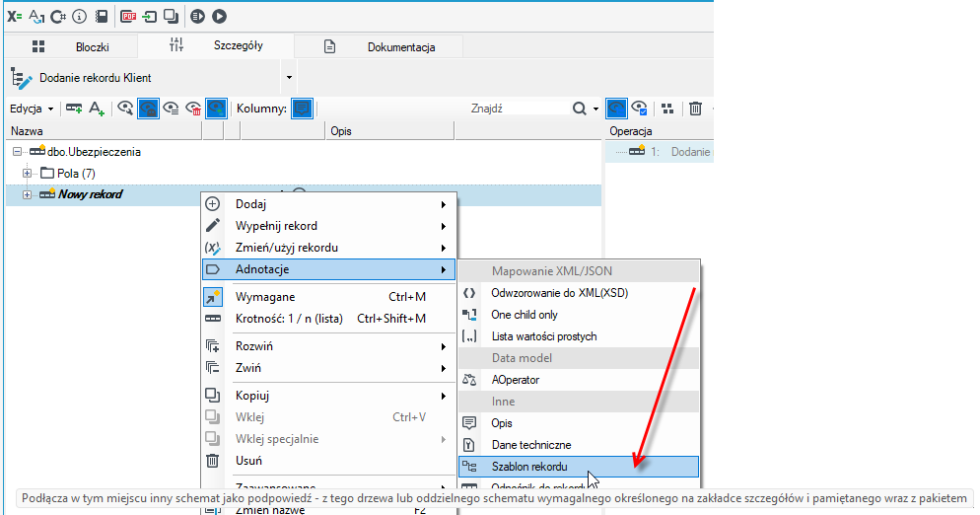Click the step-run icon with lines
980x515 pixels.
[x=197, y=17]
